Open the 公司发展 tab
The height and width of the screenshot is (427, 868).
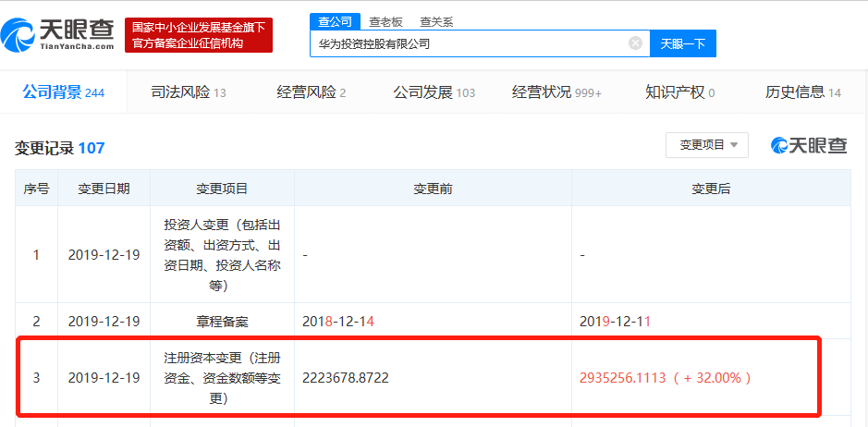(434, 92)
